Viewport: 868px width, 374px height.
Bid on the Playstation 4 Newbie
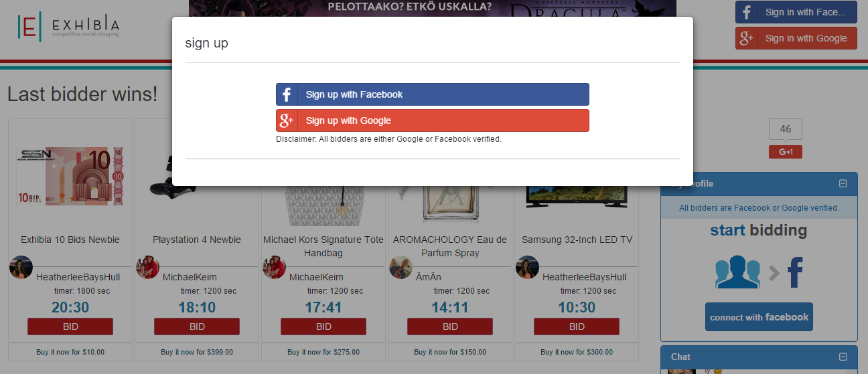point(197,326)
